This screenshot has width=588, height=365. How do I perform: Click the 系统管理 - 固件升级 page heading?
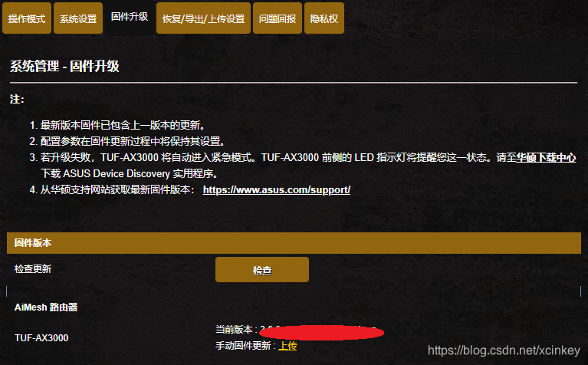64,66
